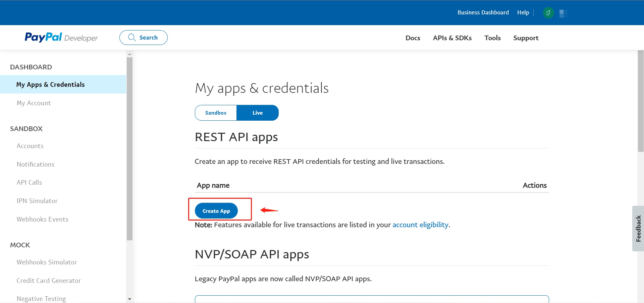Click the Help link in header
Image resolution: width=644 pixels, height=303 pixels.
[x=523, y=12]
